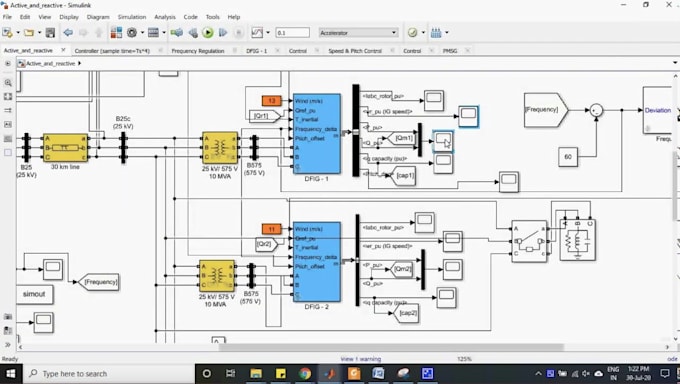Click the Fit to View palette icon
680x384 pixels.
pyautogui.click(x=8, y=96)
